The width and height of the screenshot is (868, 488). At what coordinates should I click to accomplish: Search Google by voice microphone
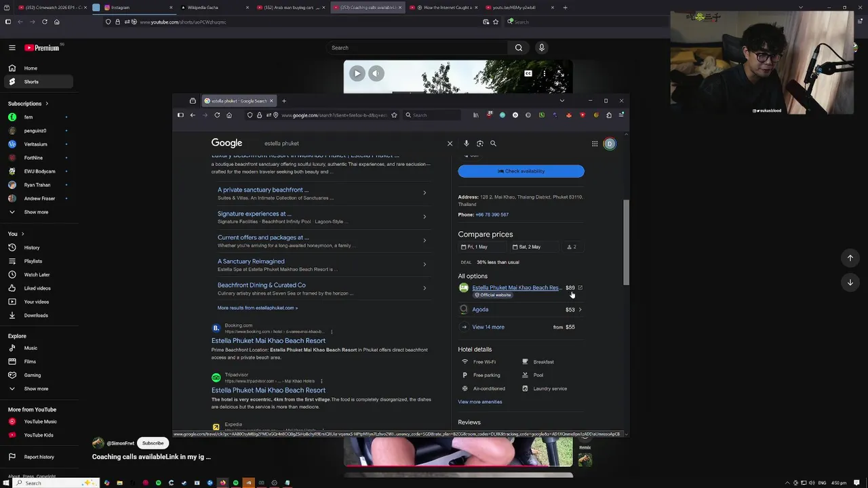(467, 144)
